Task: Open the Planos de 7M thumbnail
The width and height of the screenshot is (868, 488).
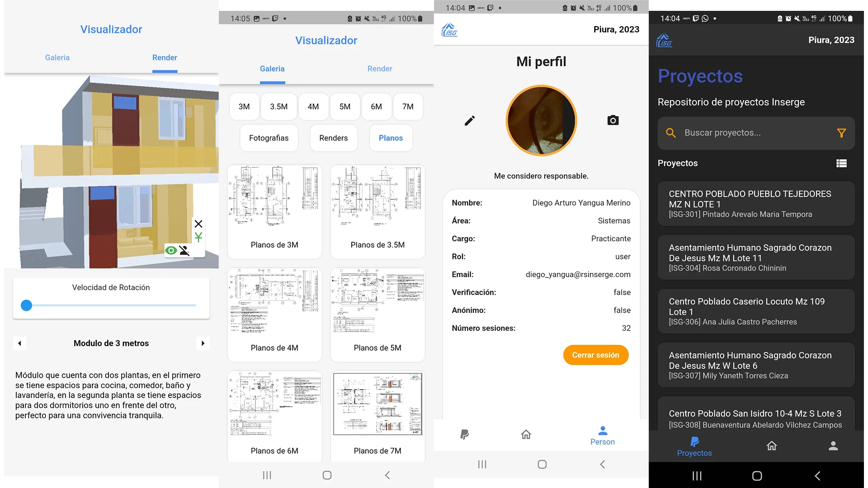Action: [x=377, y=416]
